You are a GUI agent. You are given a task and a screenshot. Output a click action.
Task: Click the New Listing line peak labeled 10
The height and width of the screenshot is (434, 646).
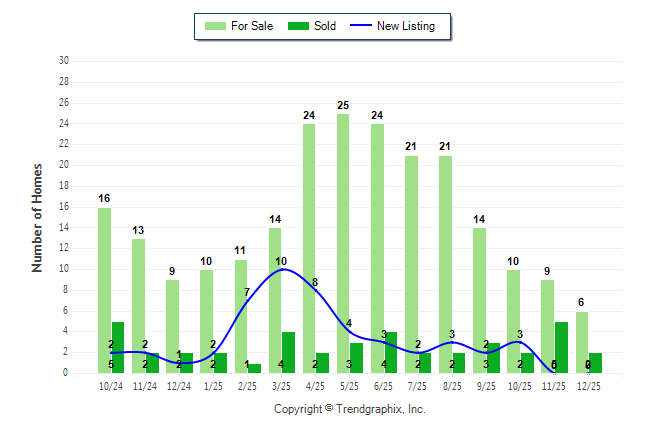tap(282, 269)
